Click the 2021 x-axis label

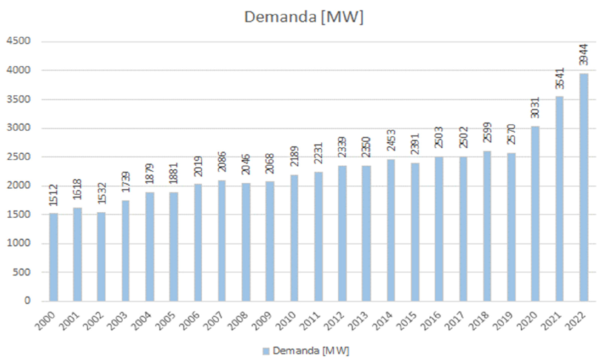(x=552, y=320)
